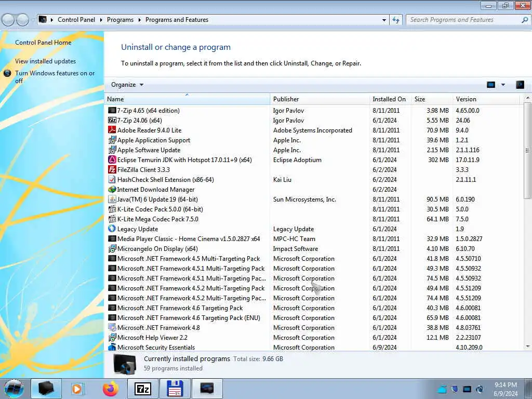Click the search magnifier icon
Screen dimensions: 532x399
coord(525,20)
